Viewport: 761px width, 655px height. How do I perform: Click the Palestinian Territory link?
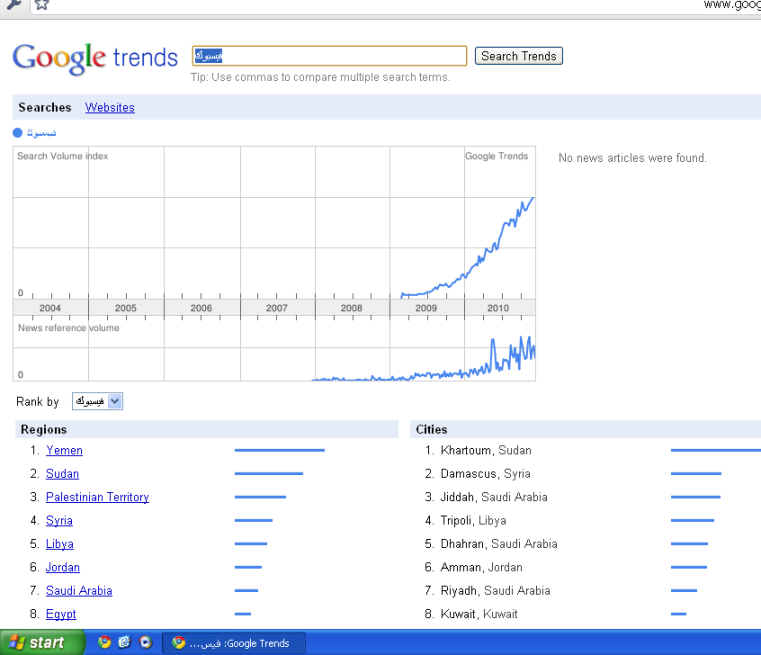click(x=97, y=497)
